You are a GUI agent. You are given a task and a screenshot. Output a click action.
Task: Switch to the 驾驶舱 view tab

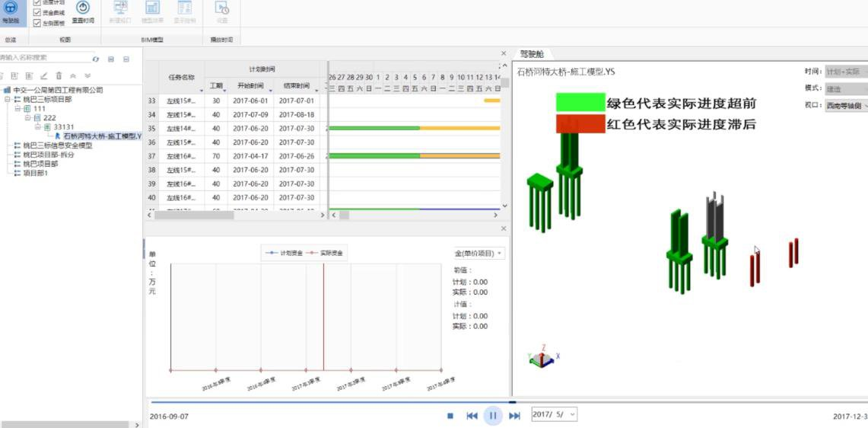pos(532,54)
